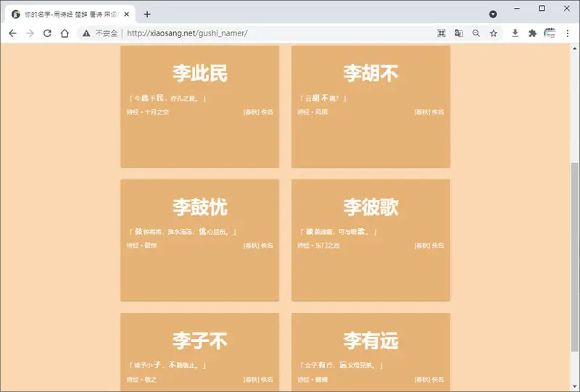Viewport: 580px width, 392px height.
Task: Select the 李此民 name card
Action: click(200, 107)
